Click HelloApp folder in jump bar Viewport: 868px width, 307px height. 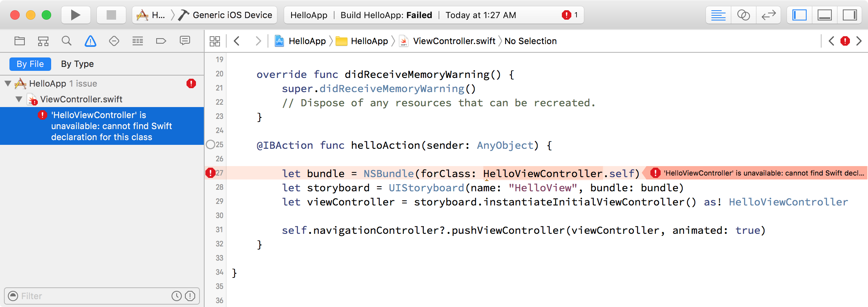point(362,41)
